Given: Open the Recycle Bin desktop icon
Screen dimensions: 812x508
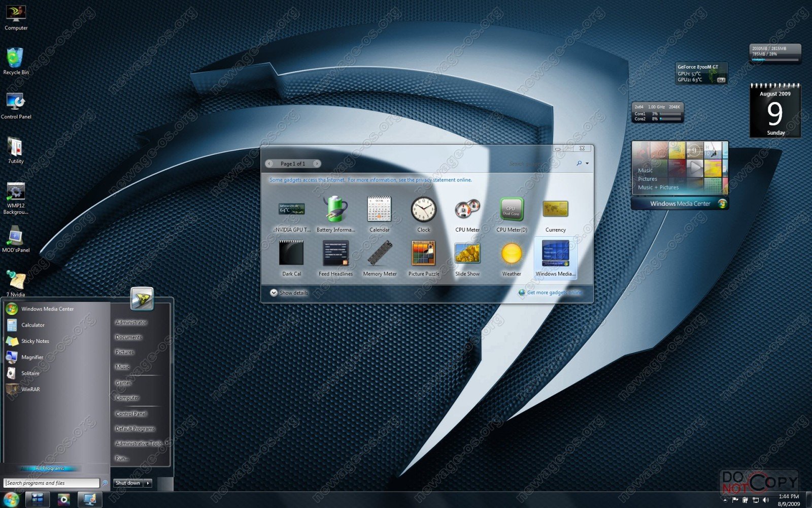Looking at the screenshot, I should pos(16,61).
